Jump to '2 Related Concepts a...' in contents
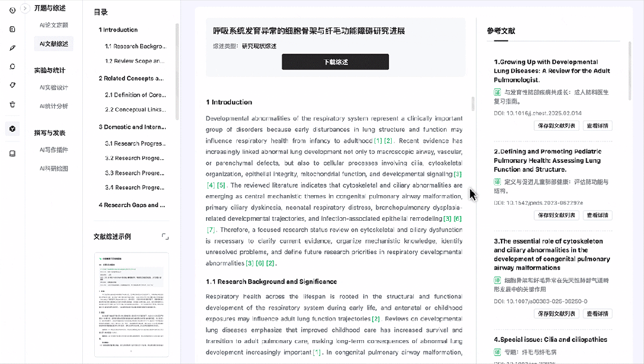Viewport: 644px width, 364px height. [131, 78]
